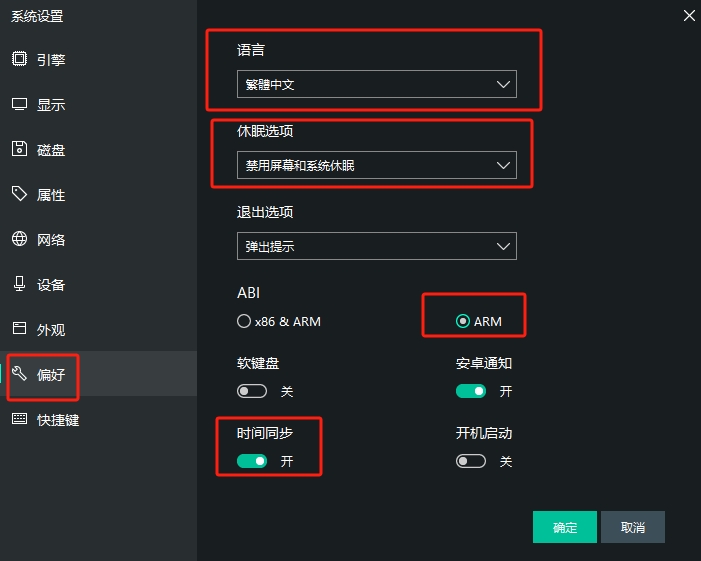701x561 pixels.
Task: Choose the ARM radio button
Action: click(x=463, y=321)
